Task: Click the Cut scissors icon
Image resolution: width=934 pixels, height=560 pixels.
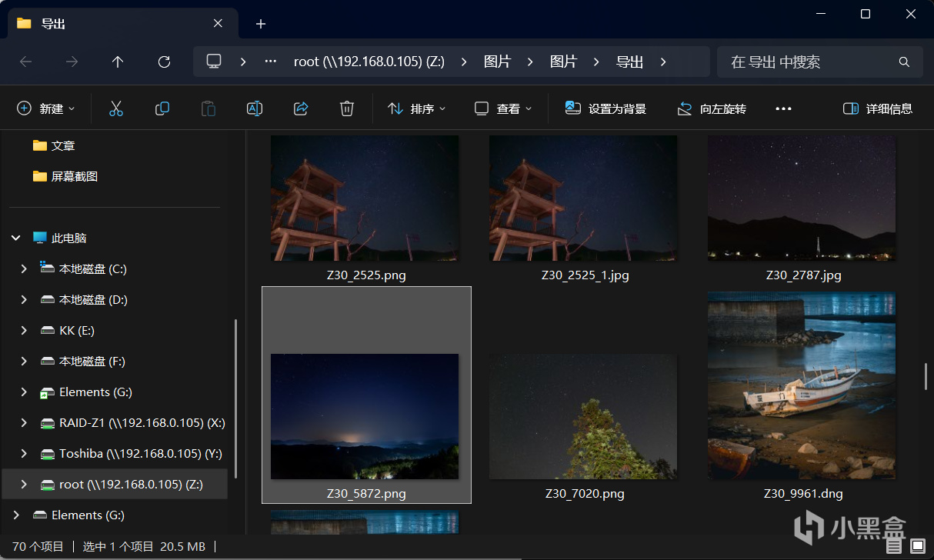Action: click(116, 108)
